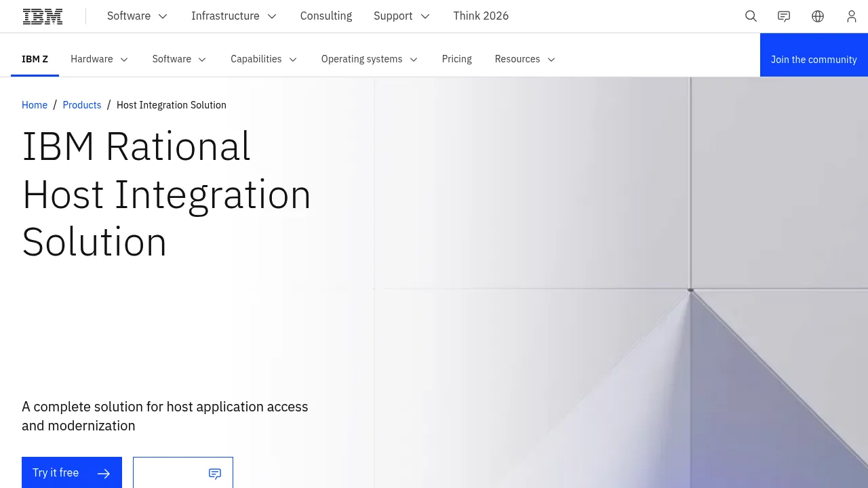Image resolution: width=868 pixels, height=488 pixels.
Task: Open the Pricing menu item
Action: (457, 59)
